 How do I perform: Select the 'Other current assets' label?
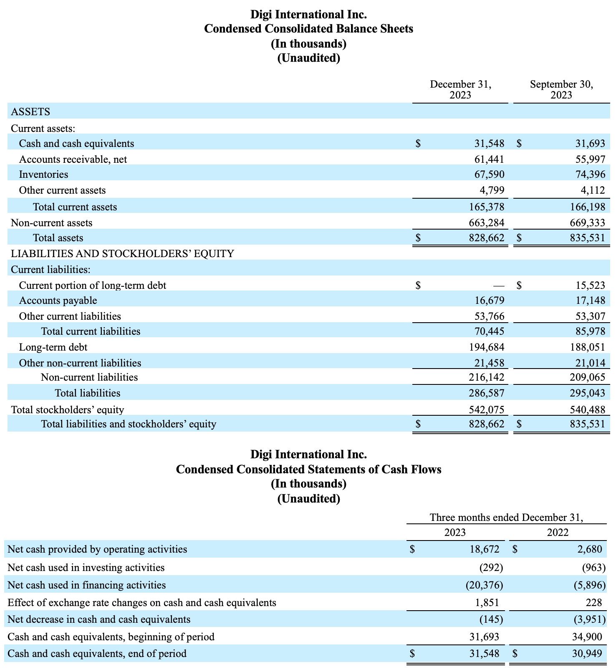click(62, 190)
